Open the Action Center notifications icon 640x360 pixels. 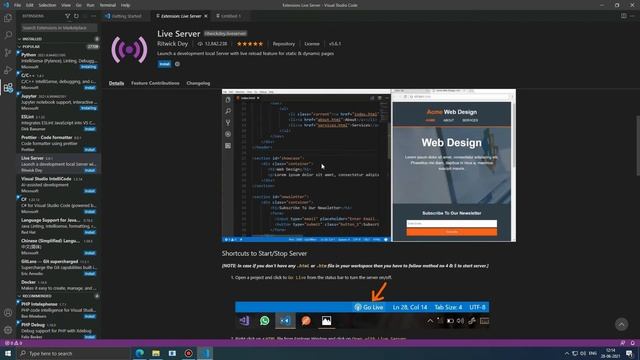point(629,353)
